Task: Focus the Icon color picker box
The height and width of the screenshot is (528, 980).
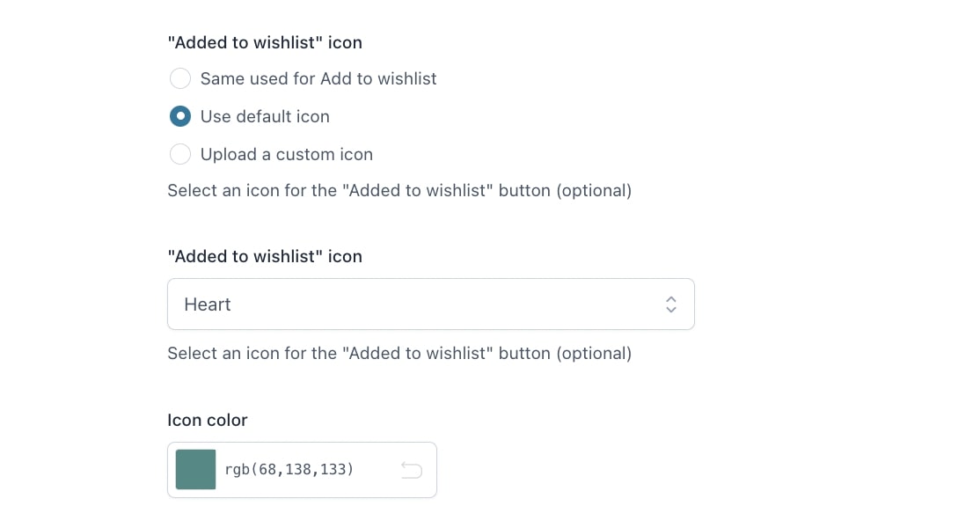Action: [x=302, y=470]
